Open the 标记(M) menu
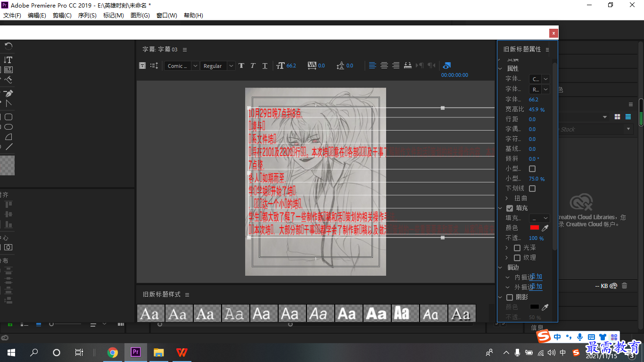The height and width of the screenshot is (362, 644). click(114, 16)
